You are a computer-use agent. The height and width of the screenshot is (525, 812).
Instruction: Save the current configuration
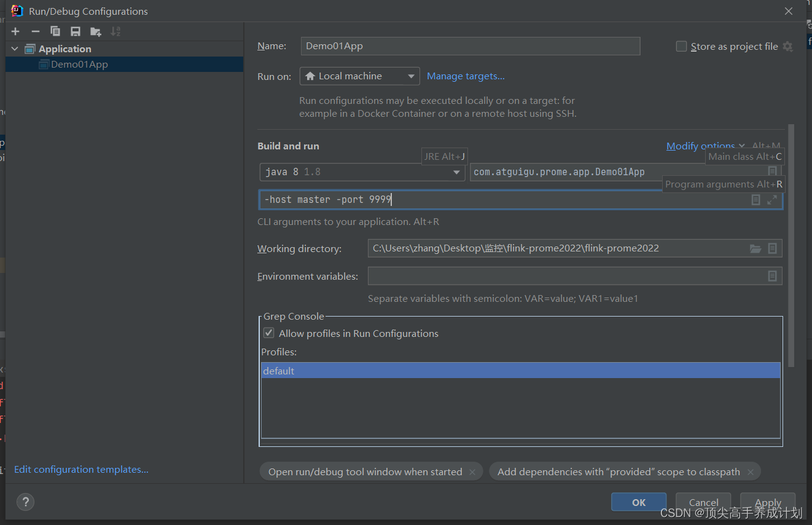tap(74, 31)
